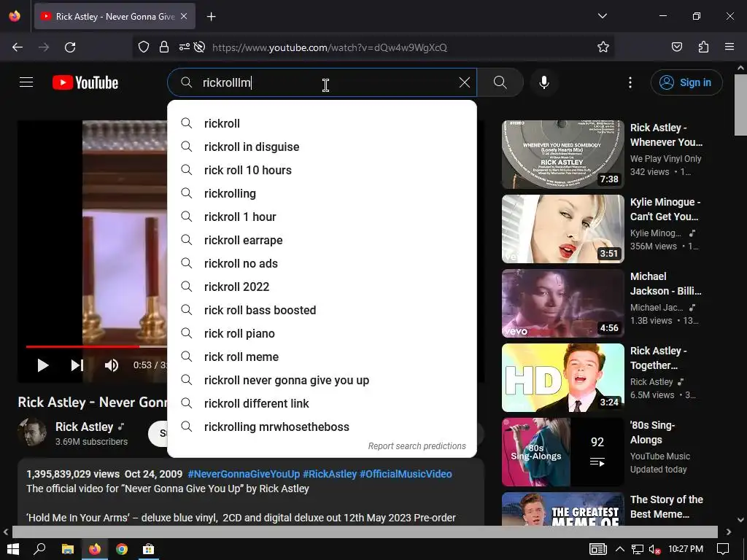747x560 pixels.
Task: Open YouTube settings three-dot menu
Action: point(630,82)
